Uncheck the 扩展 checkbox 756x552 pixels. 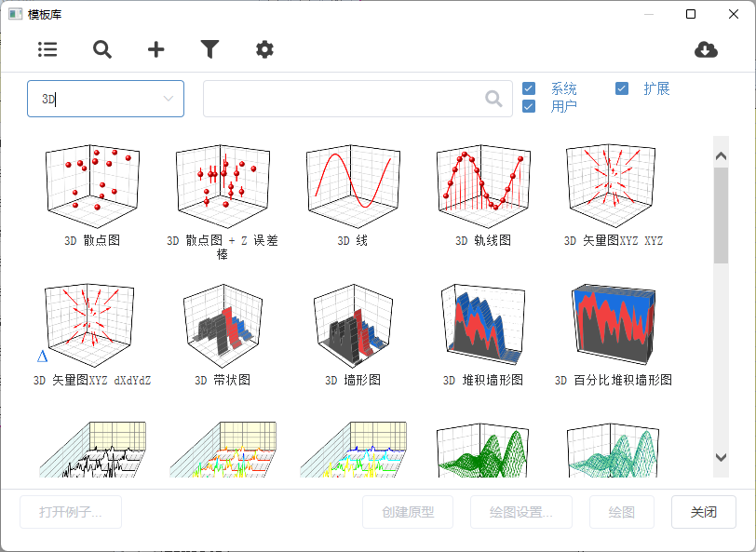point(622,89)
